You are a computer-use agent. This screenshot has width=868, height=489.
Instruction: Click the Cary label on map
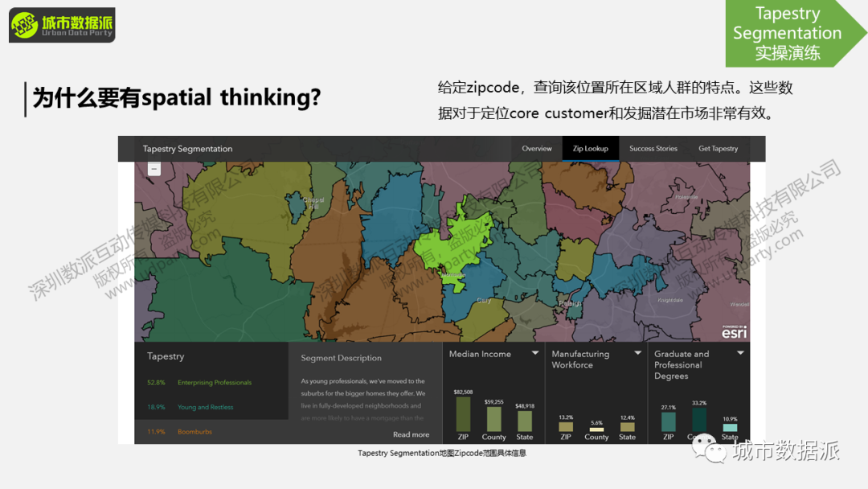click(484, 300)
